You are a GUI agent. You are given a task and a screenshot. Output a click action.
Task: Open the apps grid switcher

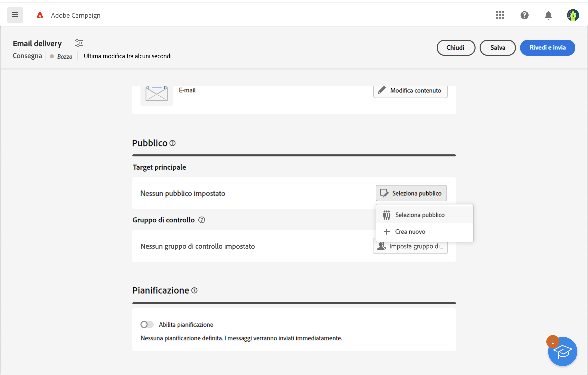point(500,15)
